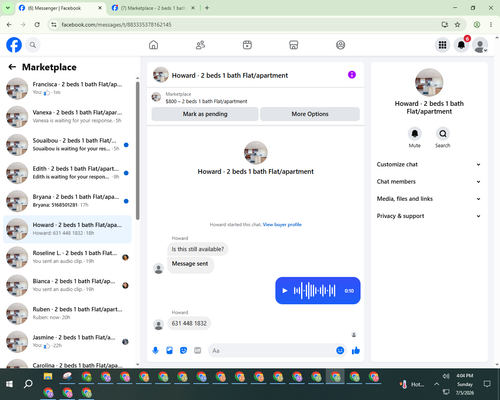Choose a sticker icon in composer
500x400 pixels.
[183, 350]
